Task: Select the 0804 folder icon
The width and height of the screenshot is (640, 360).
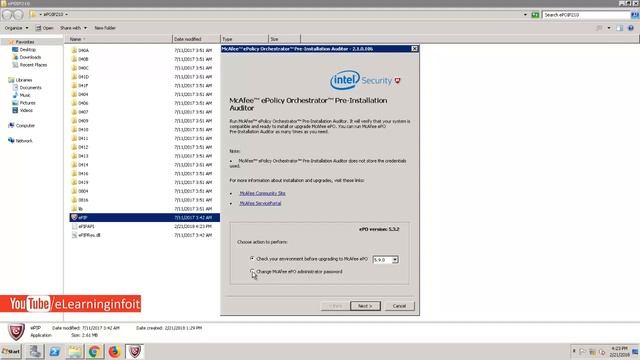Action: (74, 191)
